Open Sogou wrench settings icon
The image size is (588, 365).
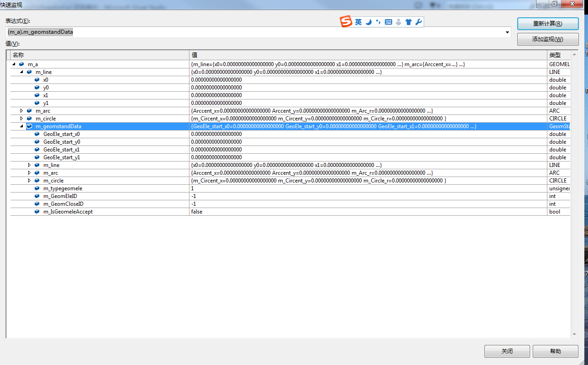(419, 22)
